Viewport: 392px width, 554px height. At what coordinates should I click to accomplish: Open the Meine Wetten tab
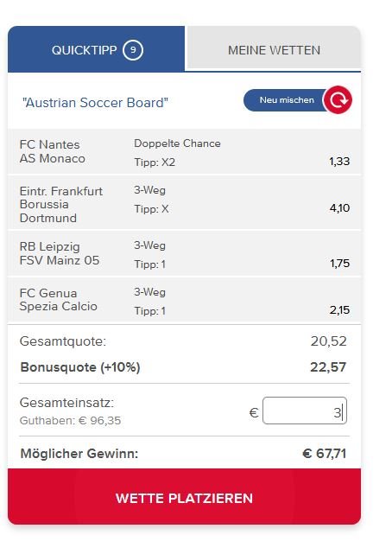(x=274, y=48)
